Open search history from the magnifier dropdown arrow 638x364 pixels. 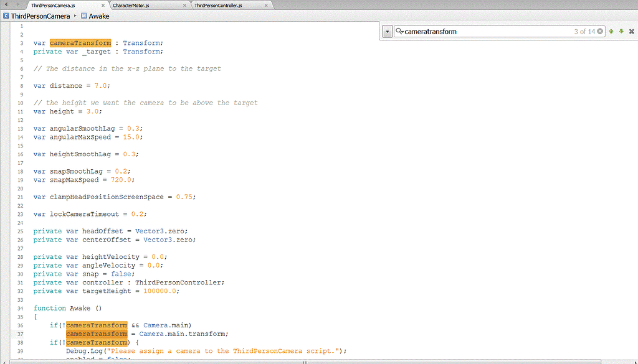401,32
